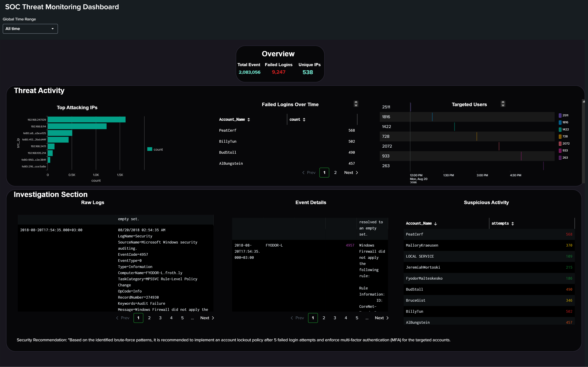Toggle the 728 legend entry in Targeted Users
Screen dimensions: 588x367
point(563,136)
